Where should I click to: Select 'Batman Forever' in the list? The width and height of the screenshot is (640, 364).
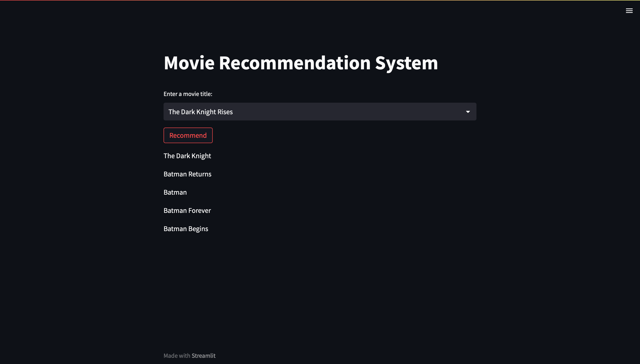(187, 210)
